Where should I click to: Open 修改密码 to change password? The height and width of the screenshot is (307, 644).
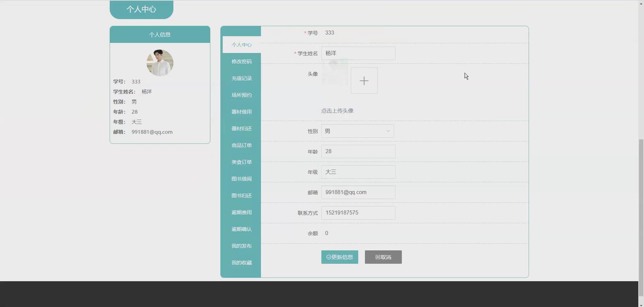241,61
